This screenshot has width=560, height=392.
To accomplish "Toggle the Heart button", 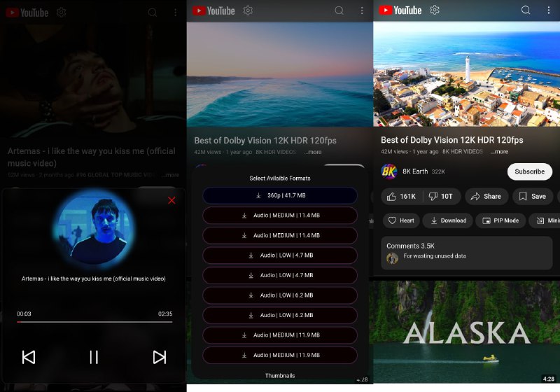I will click(x=401, y=220).
